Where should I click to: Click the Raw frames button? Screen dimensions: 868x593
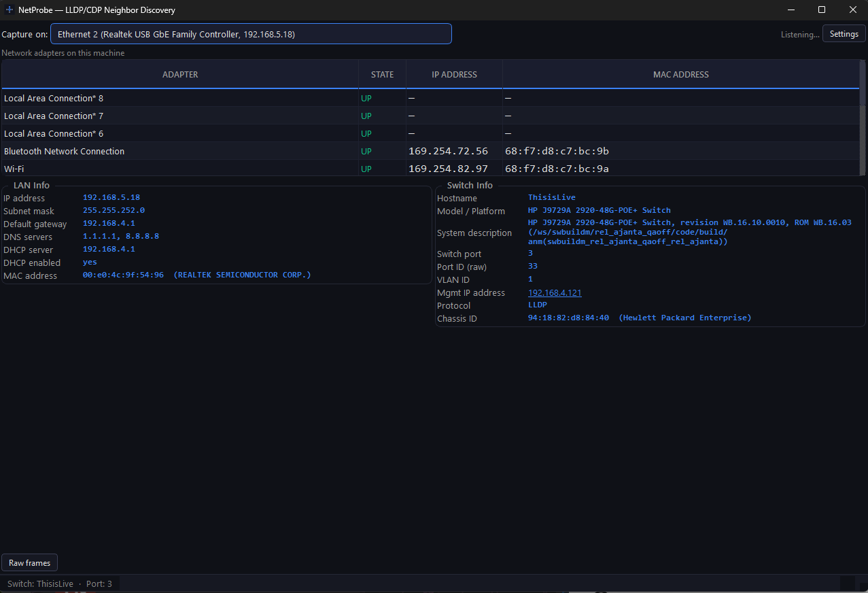click(30, 563)
